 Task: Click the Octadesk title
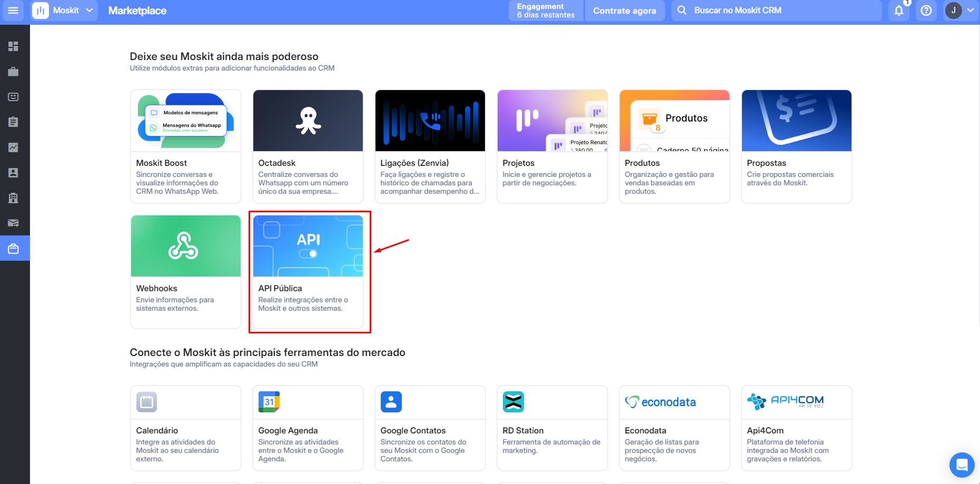[x=277, y=163]
